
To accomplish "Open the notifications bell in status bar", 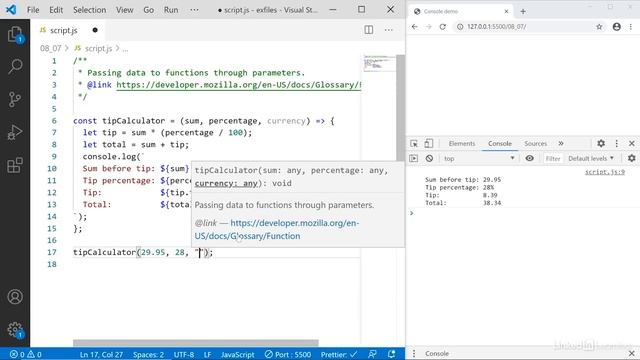I will tap(391, 354).
